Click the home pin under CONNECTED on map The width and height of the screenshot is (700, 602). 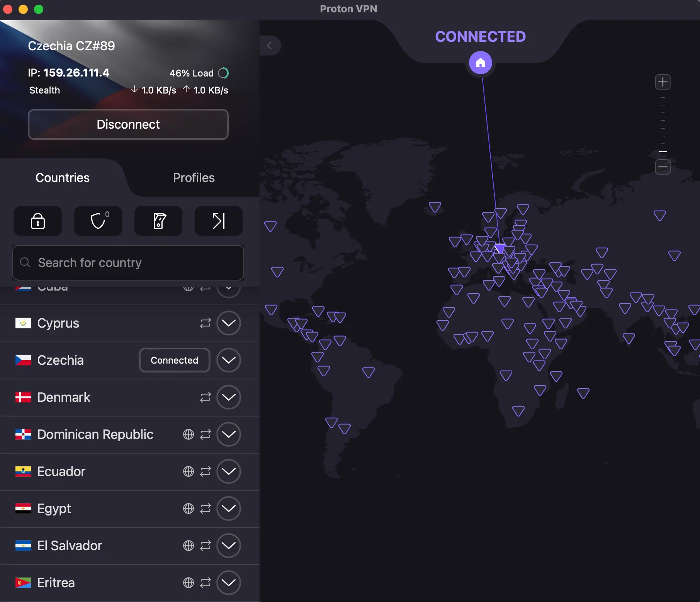[480, 62]
